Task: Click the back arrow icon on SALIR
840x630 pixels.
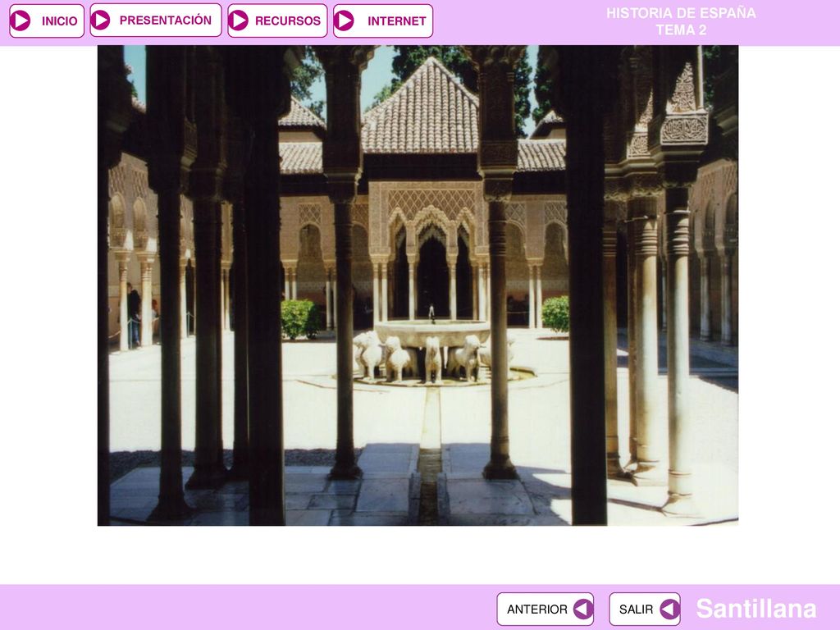Action: 669,609
